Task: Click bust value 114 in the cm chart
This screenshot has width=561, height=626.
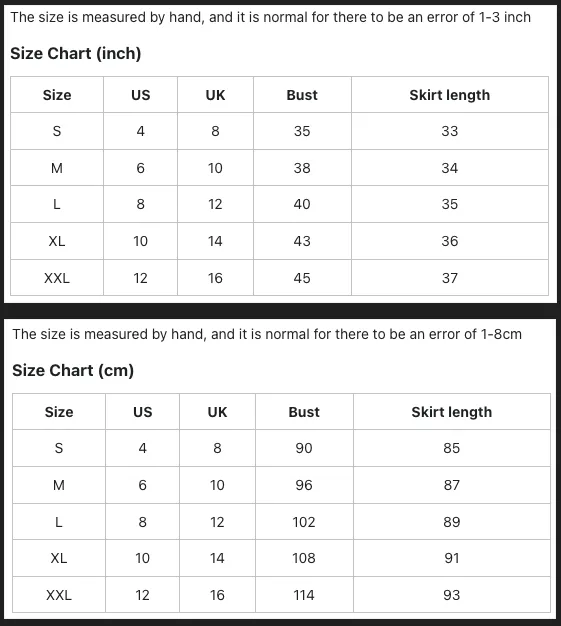Action: 304,595
